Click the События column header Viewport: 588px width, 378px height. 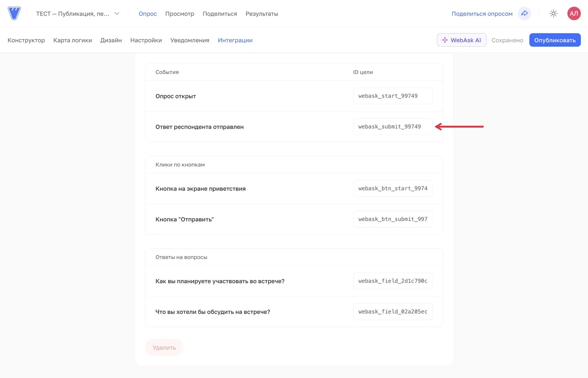[x=167, y=72]
